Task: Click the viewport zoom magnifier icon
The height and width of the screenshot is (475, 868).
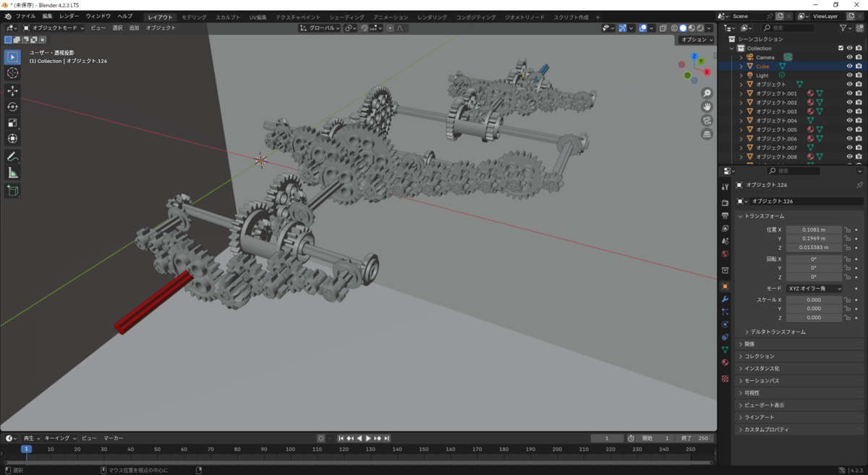Action: click(707, 93)
